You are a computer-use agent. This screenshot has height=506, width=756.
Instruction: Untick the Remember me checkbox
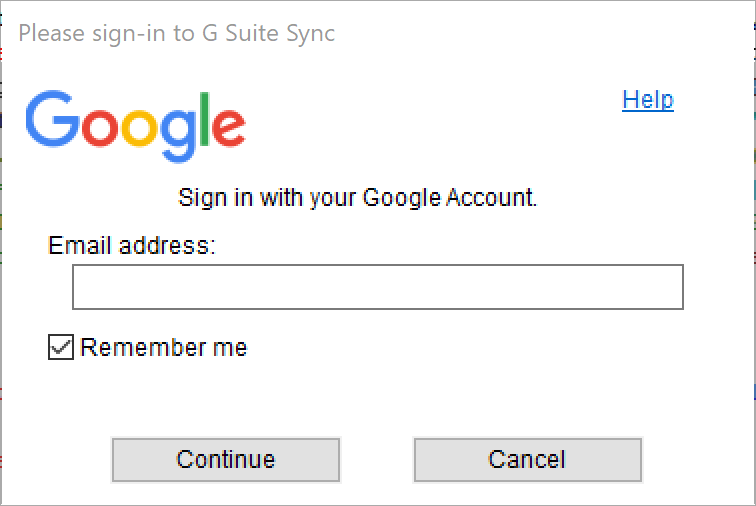click(61, 347)
